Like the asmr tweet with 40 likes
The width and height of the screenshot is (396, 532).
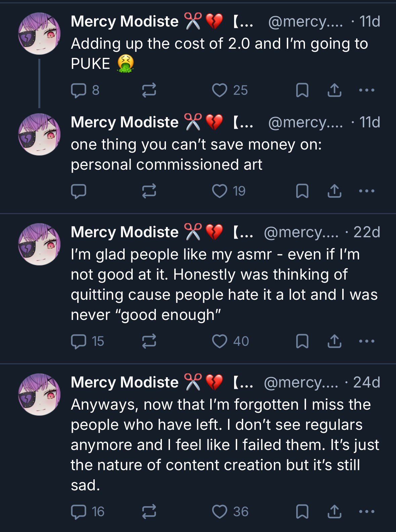220,341
